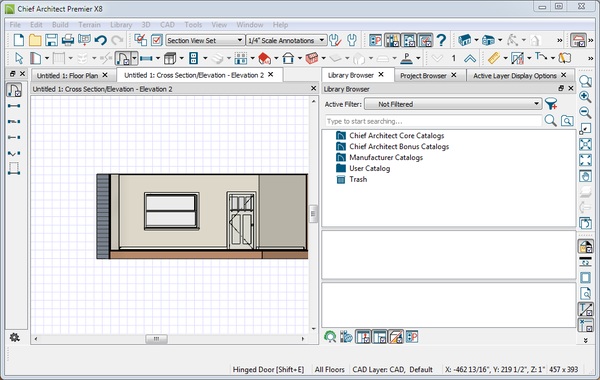Toggle the library selection pane button
Image resolution: width=600 pixels, height=380 pixels.
coord(379,337)
